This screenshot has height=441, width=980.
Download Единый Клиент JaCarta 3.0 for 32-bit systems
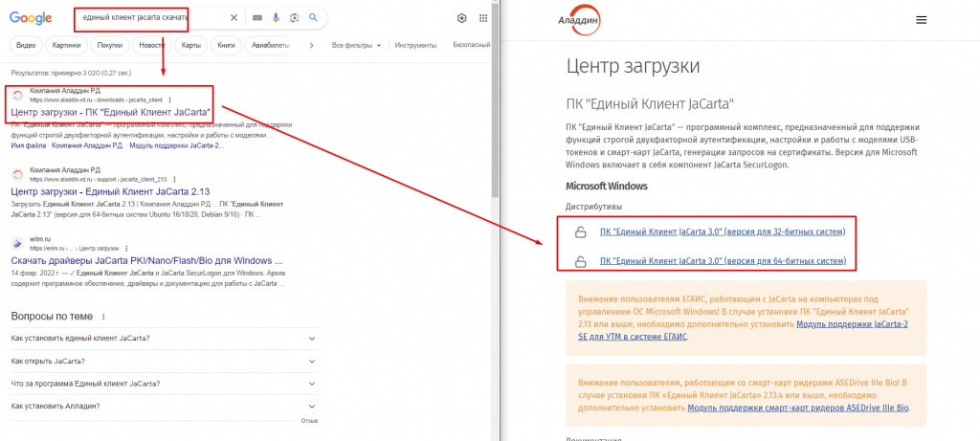pos(723,232)
